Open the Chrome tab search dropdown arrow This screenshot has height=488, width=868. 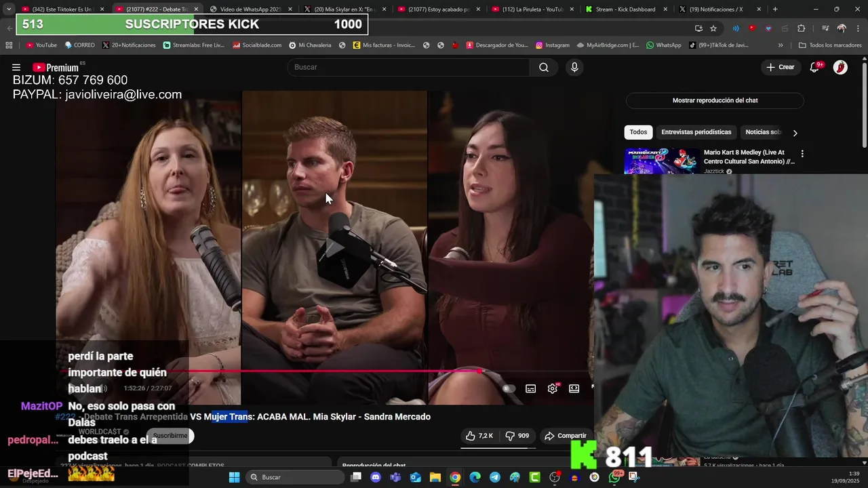pyautogui.click(x=9, y=9)
